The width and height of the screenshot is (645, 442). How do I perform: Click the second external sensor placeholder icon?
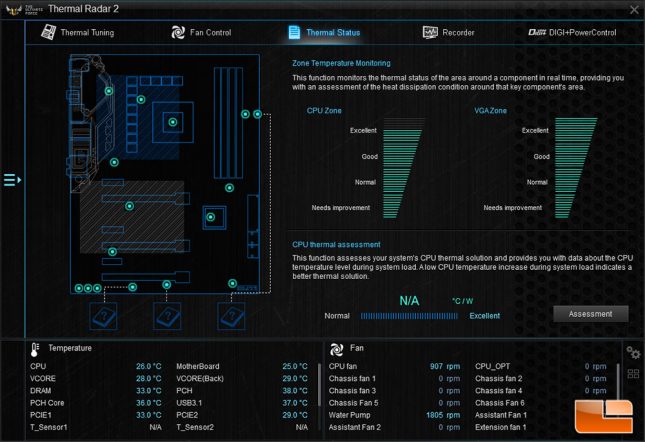tap(167, 316)
